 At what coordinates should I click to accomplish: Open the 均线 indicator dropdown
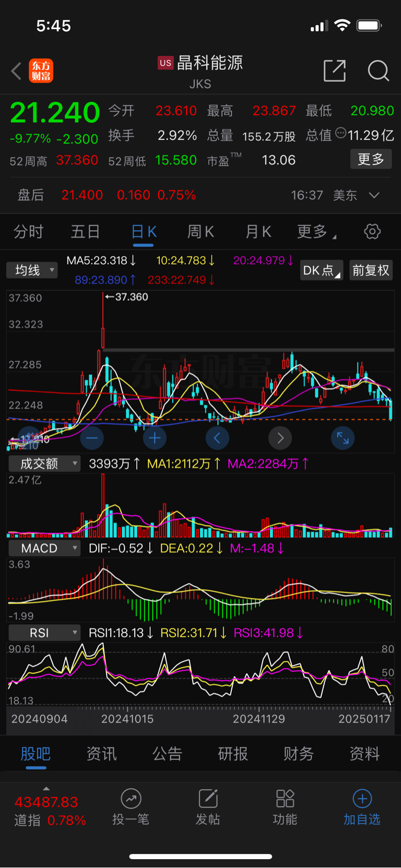point(32,270)
